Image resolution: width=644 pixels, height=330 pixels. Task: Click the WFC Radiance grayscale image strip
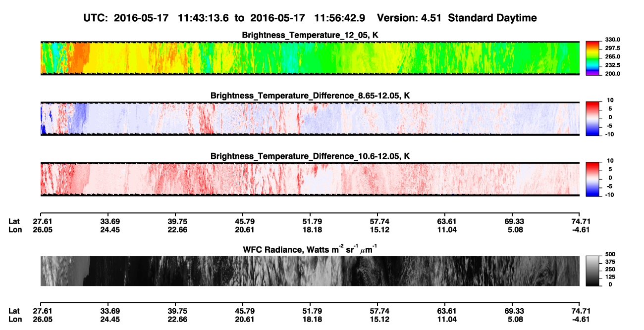click(310, 271)
